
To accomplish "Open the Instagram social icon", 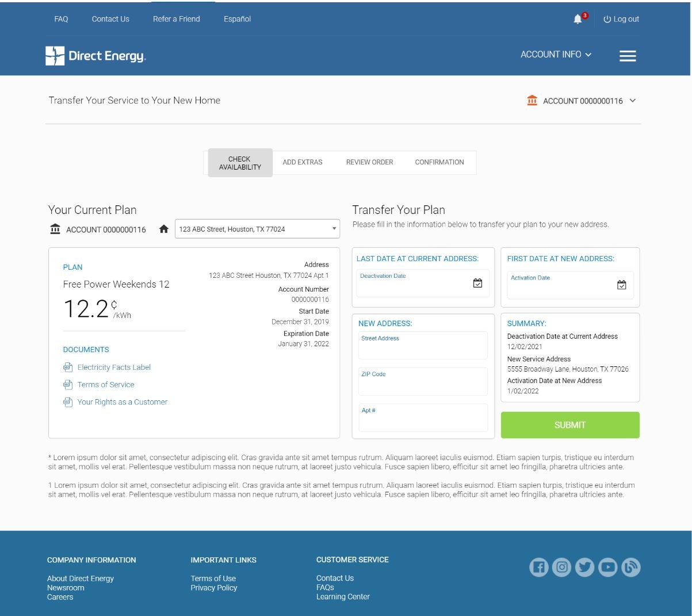I will 562,568.
